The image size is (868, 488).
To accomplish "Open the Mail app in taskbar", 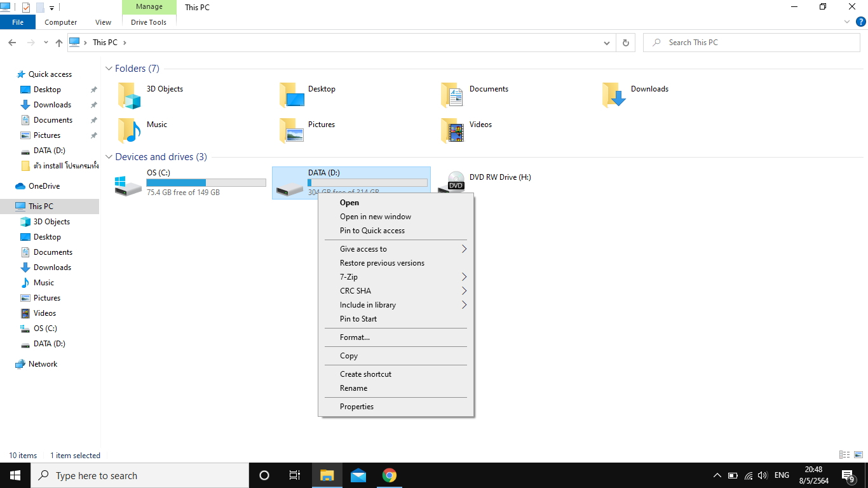I will 358,475.
